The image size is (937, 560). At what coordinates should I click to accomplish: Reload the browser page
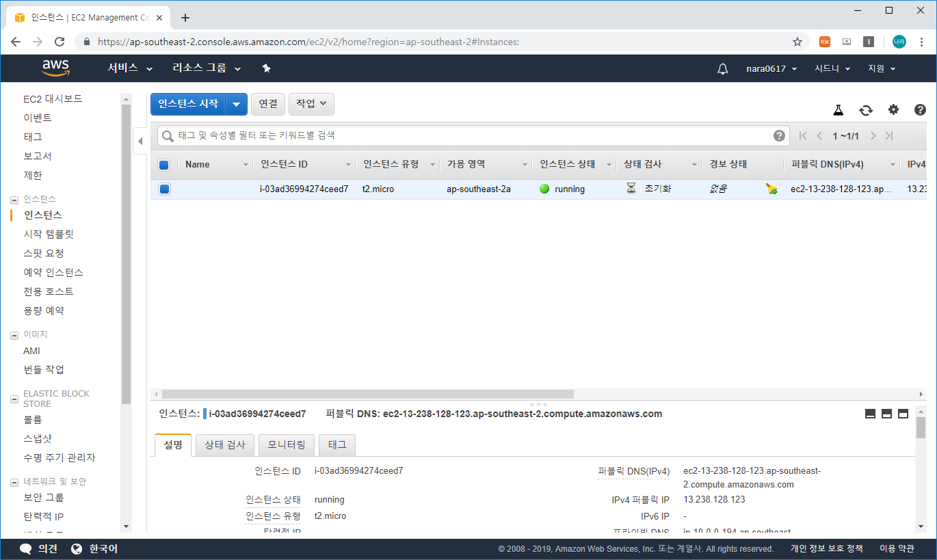[x=60, y=42]
